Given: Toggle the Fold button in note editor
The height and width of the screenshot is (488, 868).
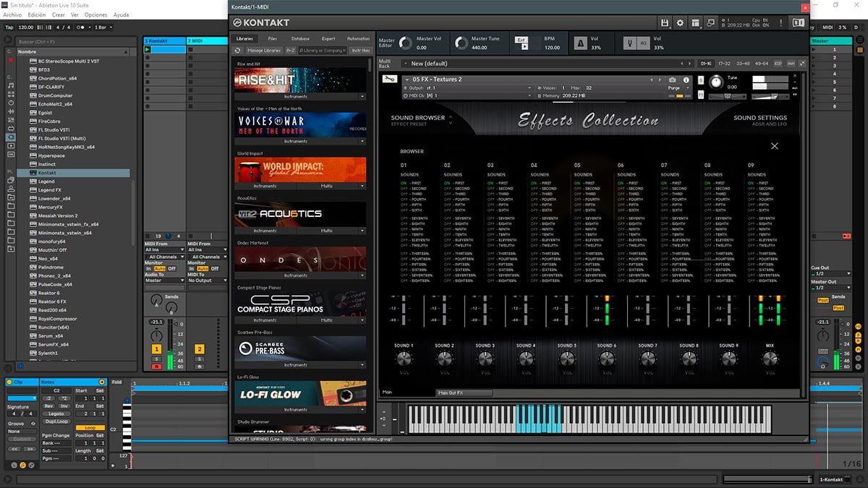Looking at the screenshot, I should pos(116,382).
